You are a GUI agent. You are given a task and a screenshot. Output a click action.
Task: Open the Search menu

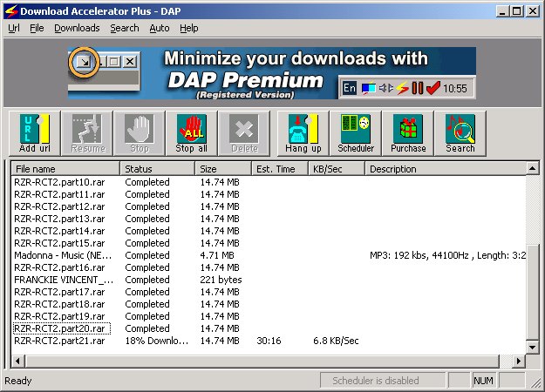(x=125, y=28)
